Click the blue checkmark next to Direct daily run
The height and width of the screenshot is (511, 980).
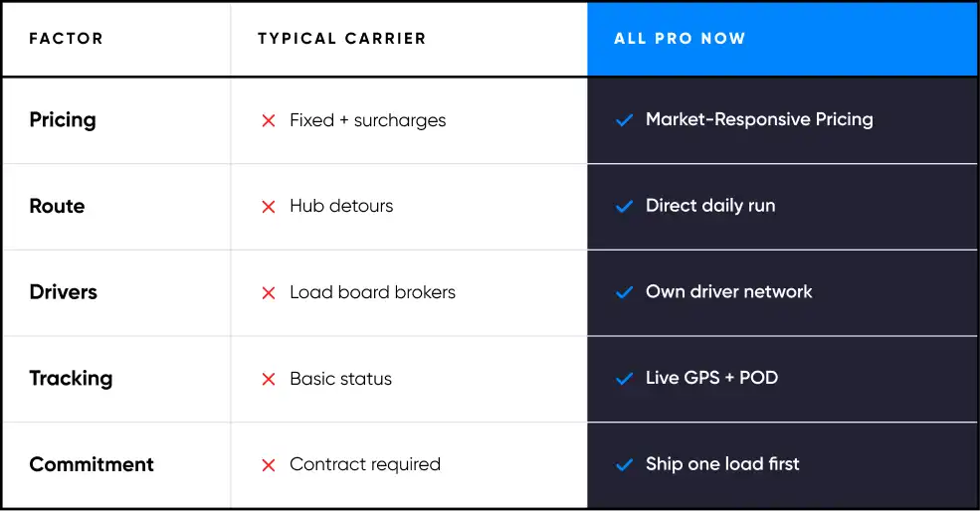pyautogui.click(x=625, y=206)
